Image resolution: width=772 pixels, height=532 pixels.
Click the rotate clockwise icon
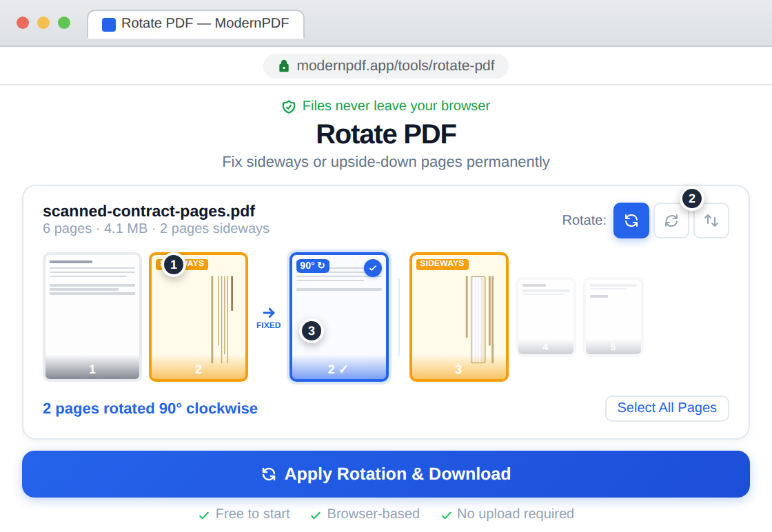pyautogui.click(x=631, y=221)
